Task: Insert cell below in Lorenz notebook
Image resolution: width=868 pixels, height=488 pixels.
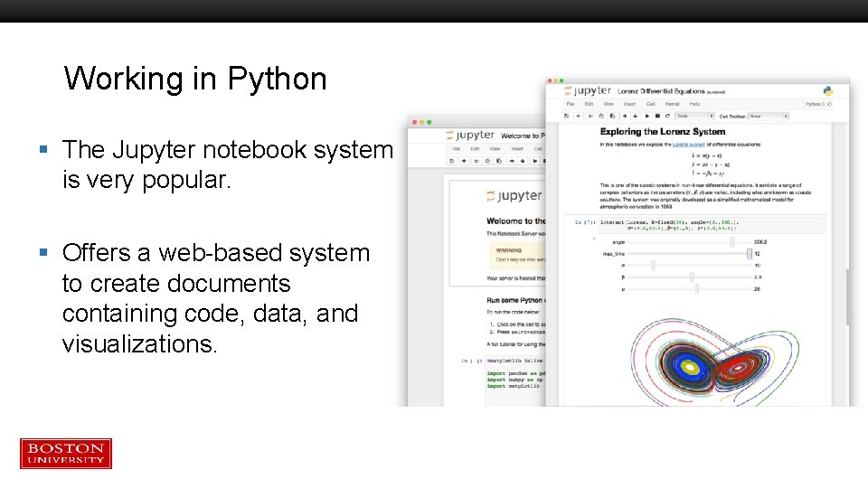Action: pos(578,117)
